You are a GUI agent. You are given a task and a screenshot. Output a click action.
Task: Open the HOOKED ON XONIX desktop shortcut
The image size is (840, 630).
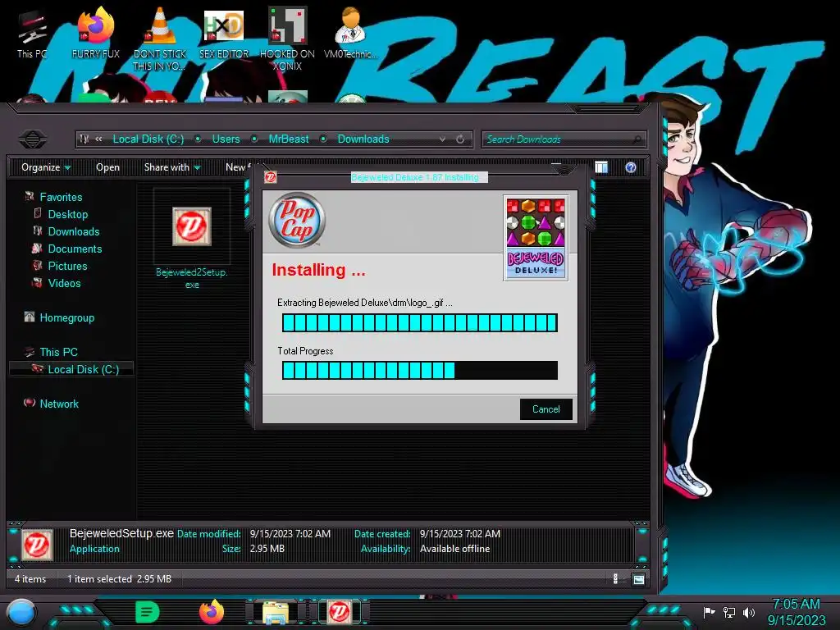coord(287,39)
